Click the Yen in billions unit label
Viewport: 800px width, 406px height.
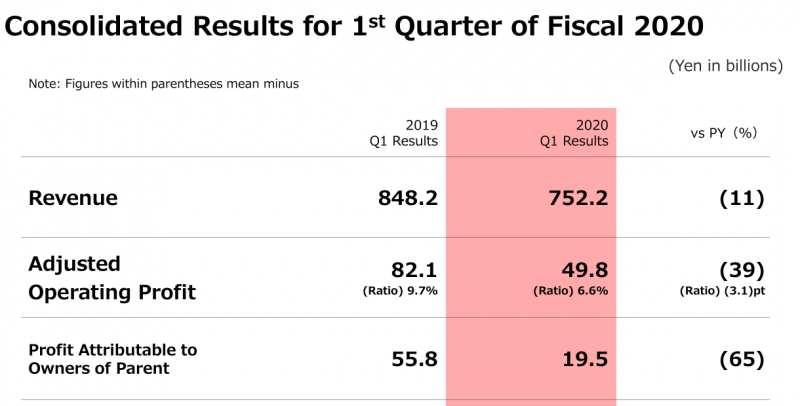(x=725, y=66)
